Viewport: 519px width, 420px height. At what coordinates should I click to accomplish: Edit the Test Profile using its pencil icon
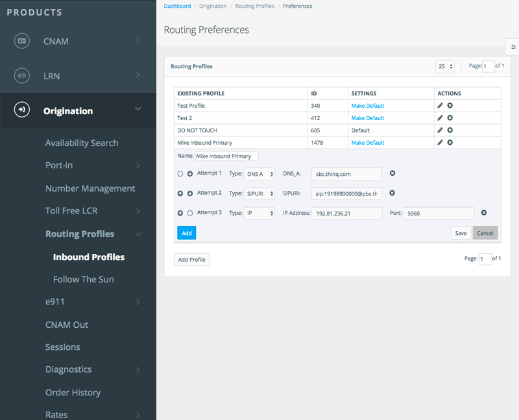(x=440, y=105)
